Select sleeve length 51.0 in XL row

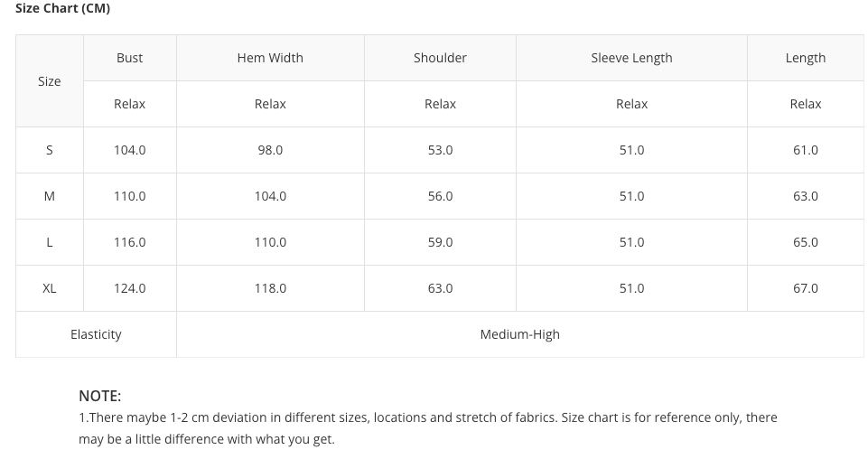(631, 288)
